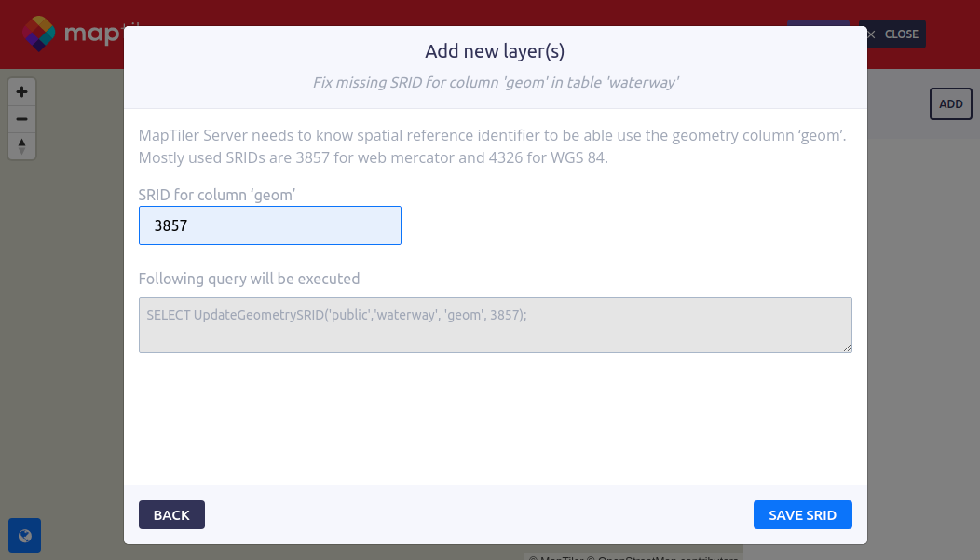The image size is (980, 560).
Task: Click the MapTiler diamond logo
Action: coord(39,34)
